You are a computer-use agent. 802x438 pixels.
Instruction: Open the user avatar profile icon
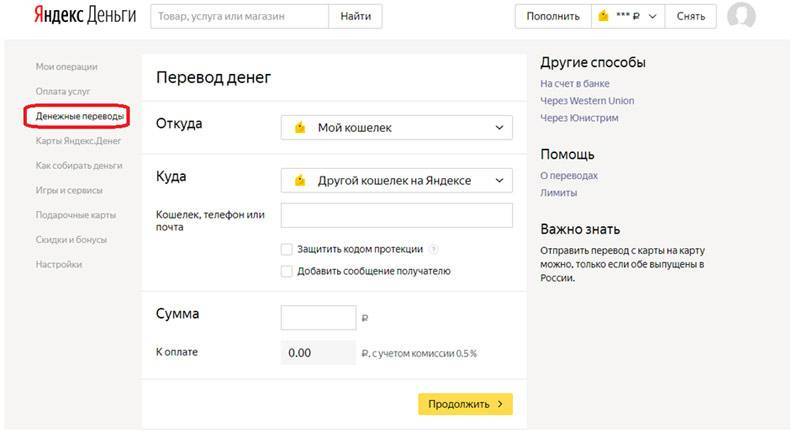coord(741,16)
